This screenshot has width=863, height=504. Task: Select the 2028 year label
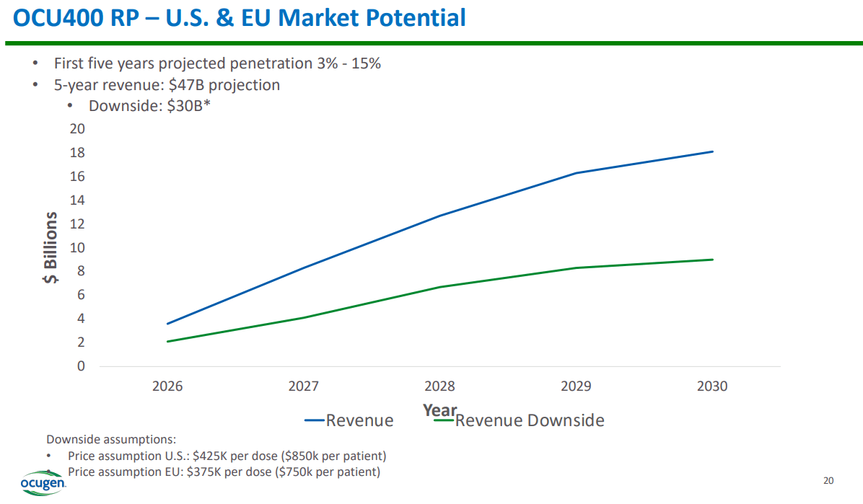point(440,386)
